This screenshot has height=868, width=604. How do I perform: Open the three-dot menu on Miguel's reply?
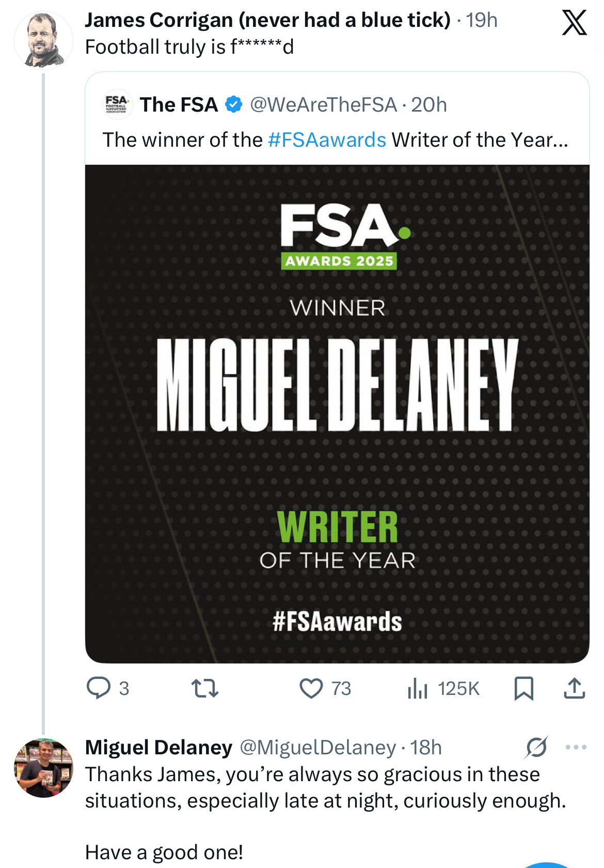click(576, 747)
